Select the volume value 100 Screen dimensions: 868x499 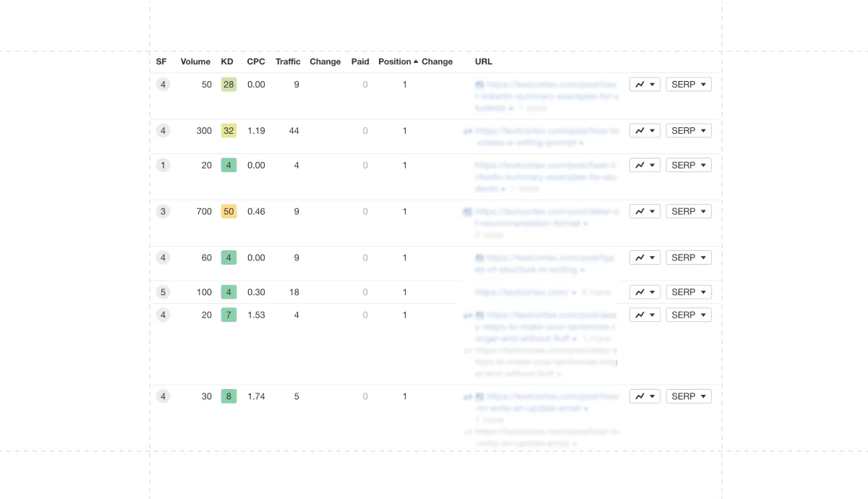[204, 292]
